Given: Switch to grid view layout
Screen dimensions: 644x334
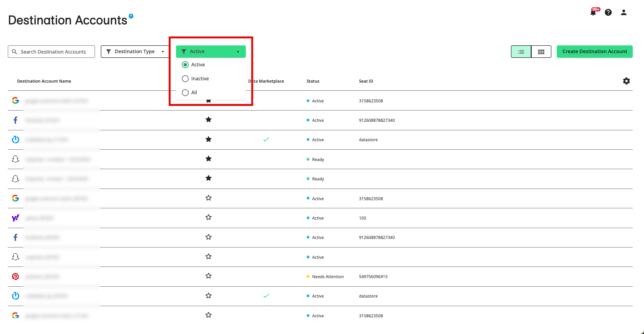Looking at the screenshot, I should (541, 52).
